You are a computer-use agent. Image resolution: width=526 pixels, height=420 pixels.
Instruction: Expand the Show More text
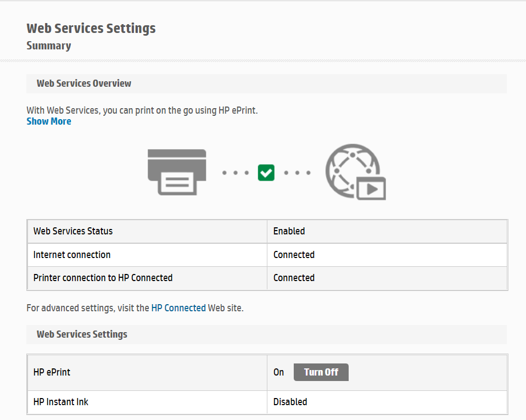[48, 121]
